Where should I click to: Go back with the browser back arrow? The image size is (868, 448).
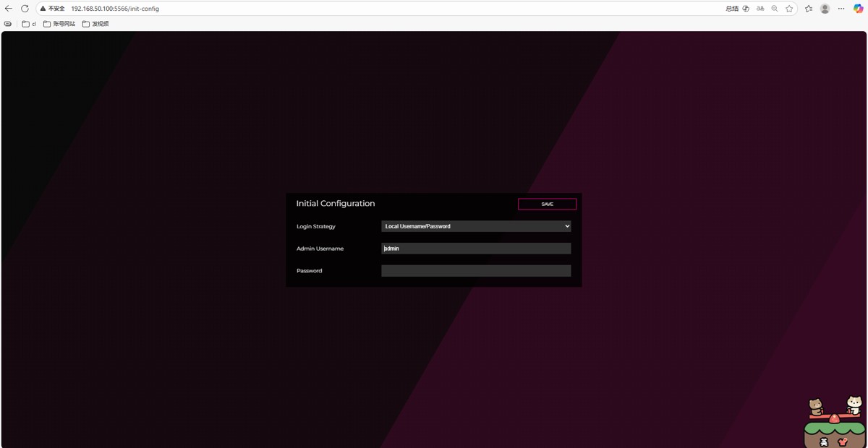coord(9,9)
